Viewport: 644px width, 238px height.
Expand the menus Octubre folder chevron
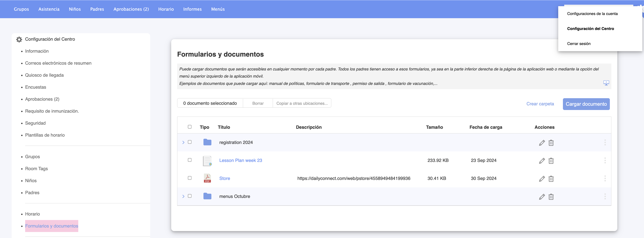(x=183, y=196)
